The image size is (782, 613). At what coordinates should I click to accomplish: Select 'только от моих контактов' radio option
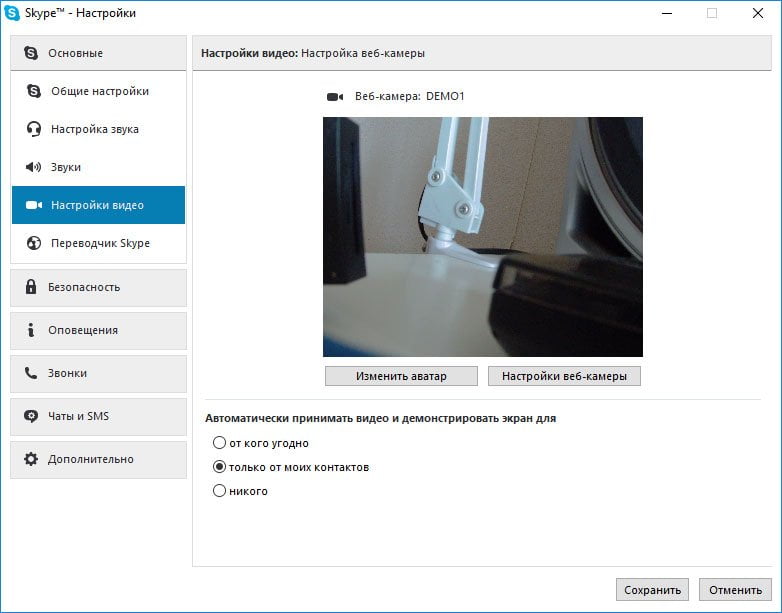point(219,467)
